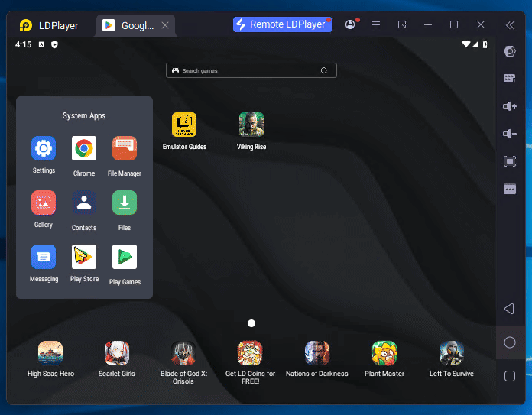Tap the Android home circle button

pyautogui.click(x=510, y=342)
